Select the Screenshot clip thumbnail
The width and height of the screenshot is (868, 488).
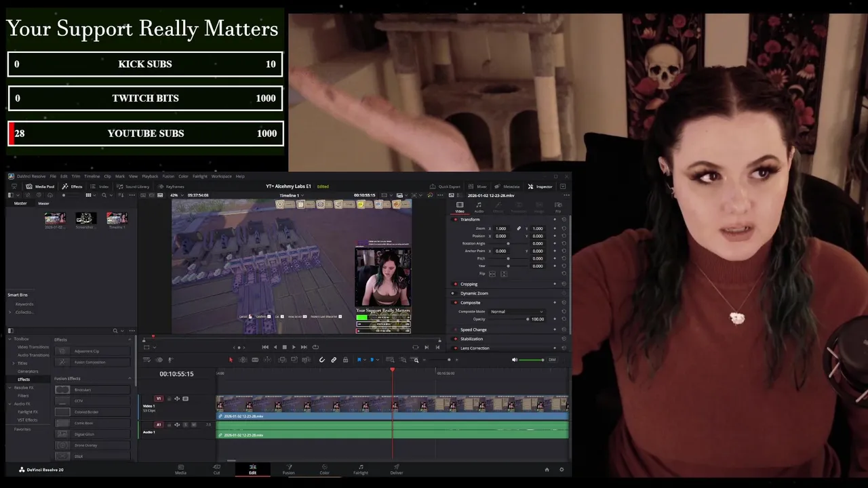85,218
